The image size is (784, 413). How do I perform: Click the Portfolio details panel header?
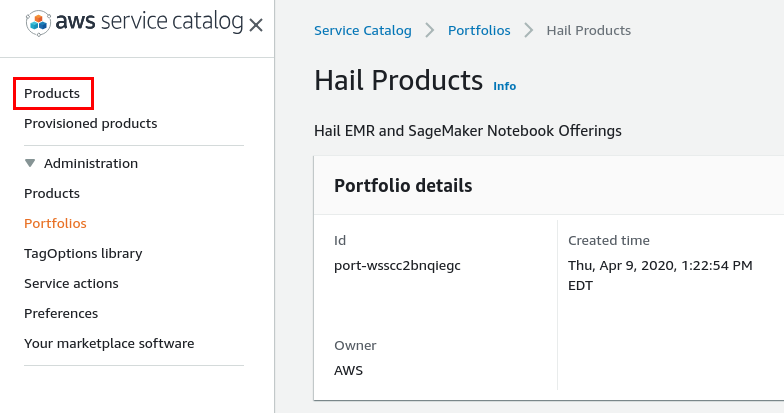403,185
